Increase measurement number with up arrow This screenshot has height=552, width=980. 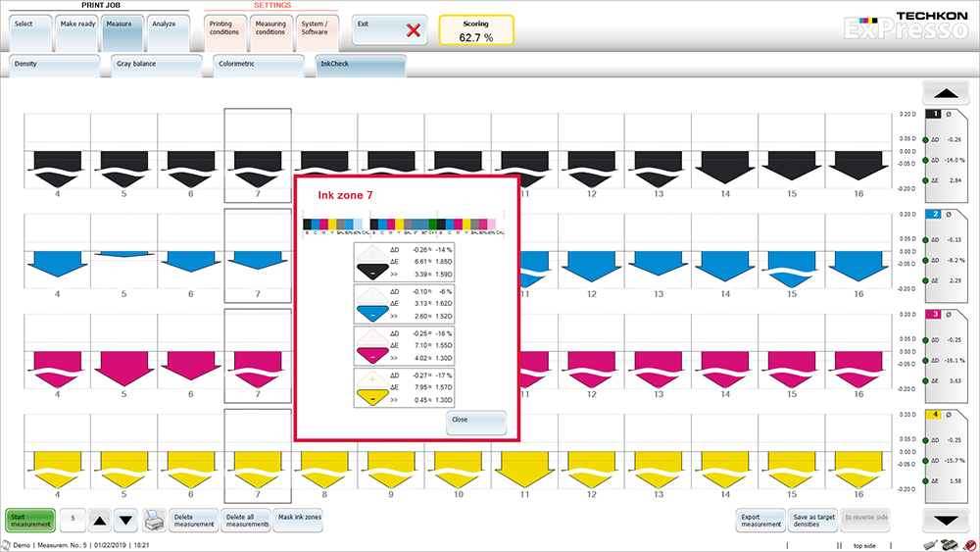100,520
